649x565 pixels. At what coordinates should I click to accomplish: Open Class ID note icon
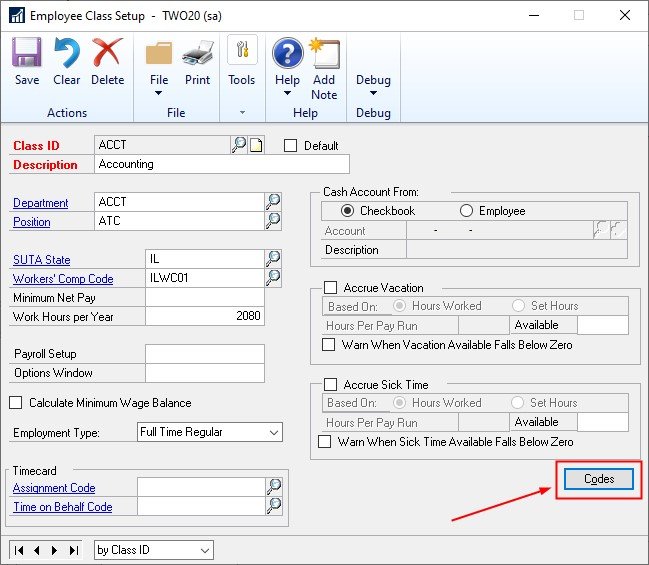(x=256, y=145)
